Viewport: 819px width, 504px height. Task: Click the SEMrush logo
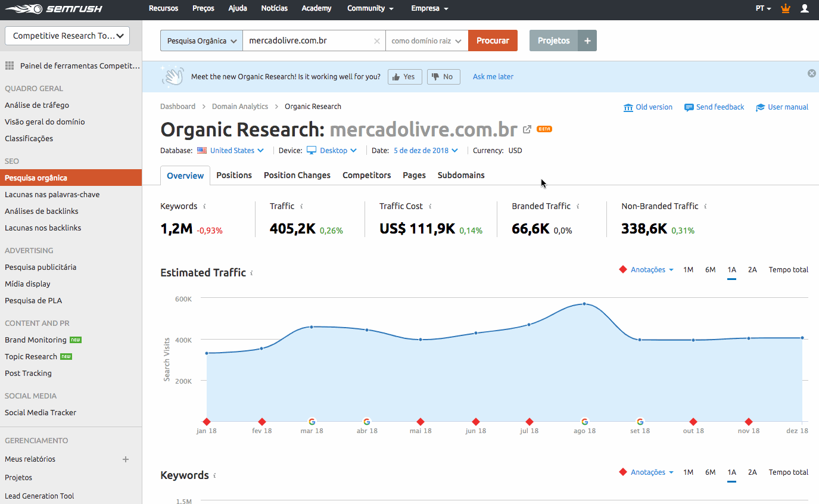(x=52, y=9)
